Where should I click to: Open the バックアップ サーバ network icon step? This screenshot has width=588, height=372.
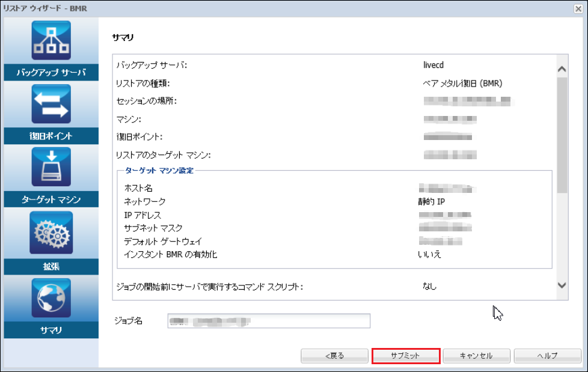51,40
